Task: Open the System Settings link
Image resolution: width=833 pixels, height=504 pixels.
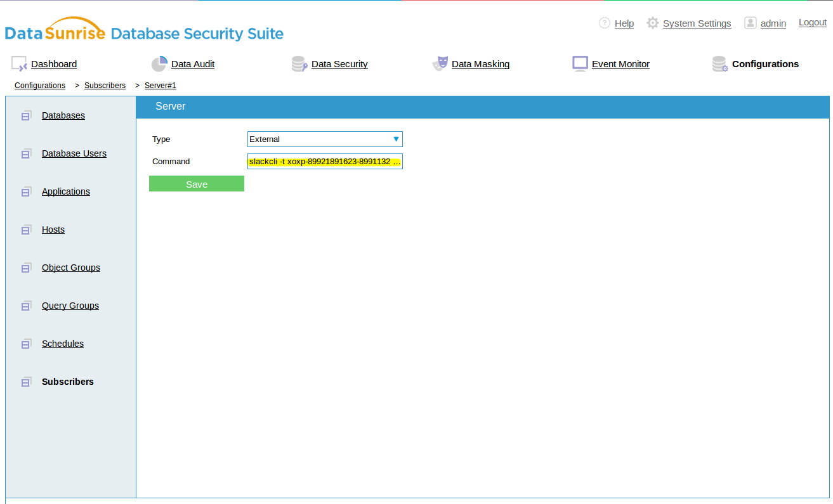Action: pyautogui.click(x=697, y=23)
